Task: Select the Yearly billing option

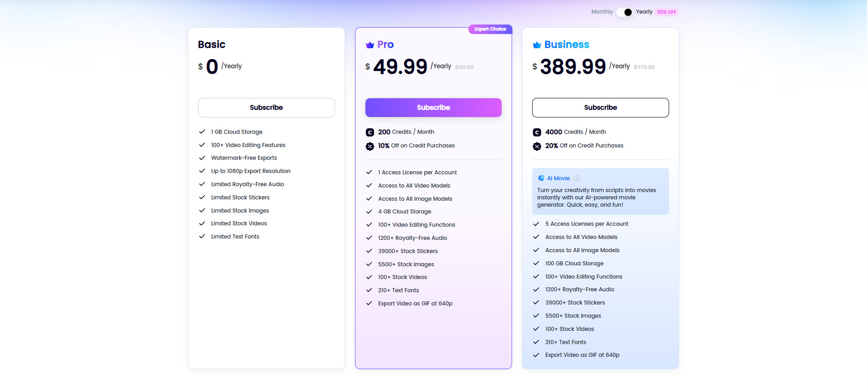Action: click(x=645, y=12)
